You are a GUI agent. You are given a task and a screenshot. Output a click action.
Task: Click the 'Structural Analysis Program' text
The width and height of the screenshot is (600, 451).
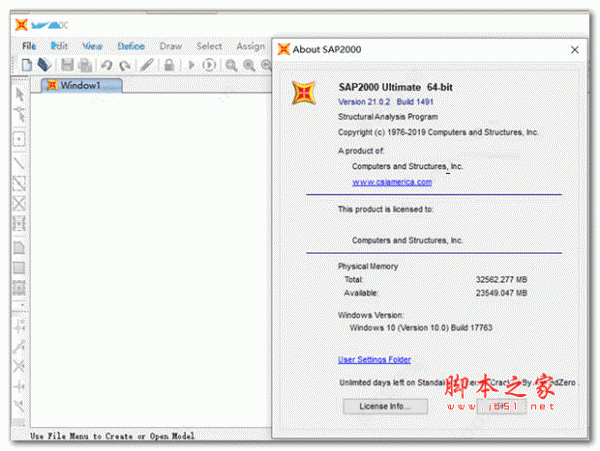(388, 117)
